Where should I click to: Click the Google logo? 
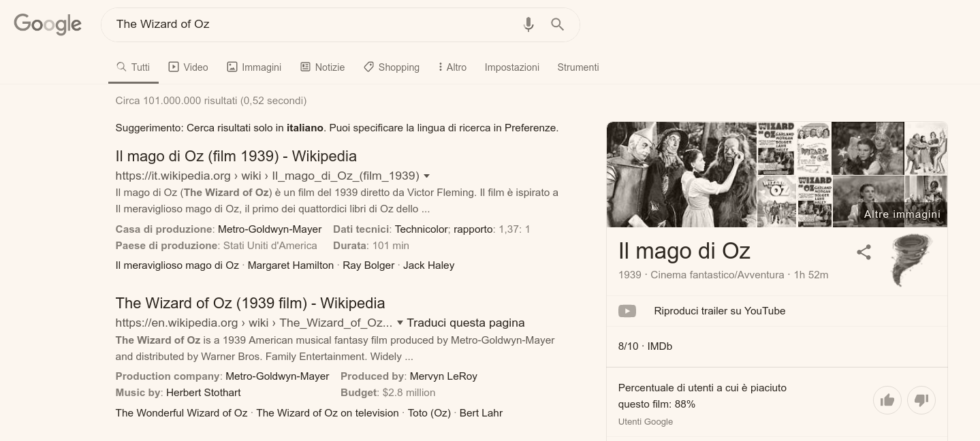(x=48, y=24)
